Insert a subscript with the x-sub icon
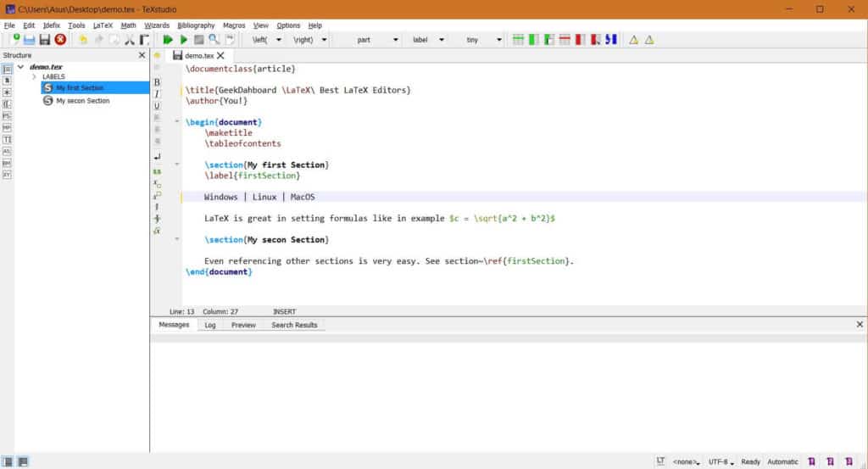Viewport: 868px width, 469px height. [x=157, y=184]
